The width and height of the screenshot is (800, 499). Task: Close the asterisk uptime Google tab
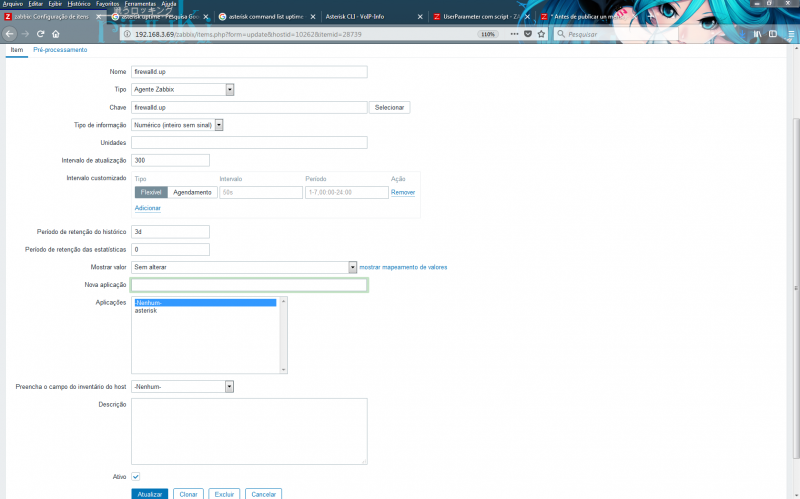click(206, 17)
